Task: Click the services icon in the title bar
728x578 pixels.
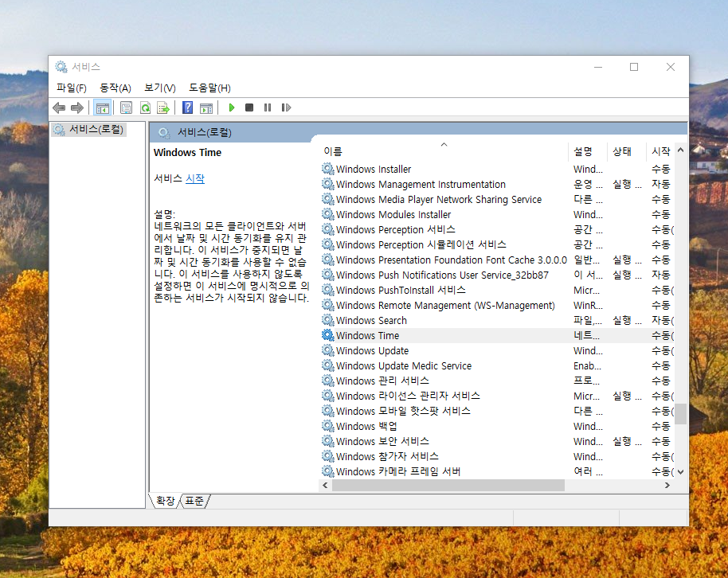Action: (x=61, y=67)
